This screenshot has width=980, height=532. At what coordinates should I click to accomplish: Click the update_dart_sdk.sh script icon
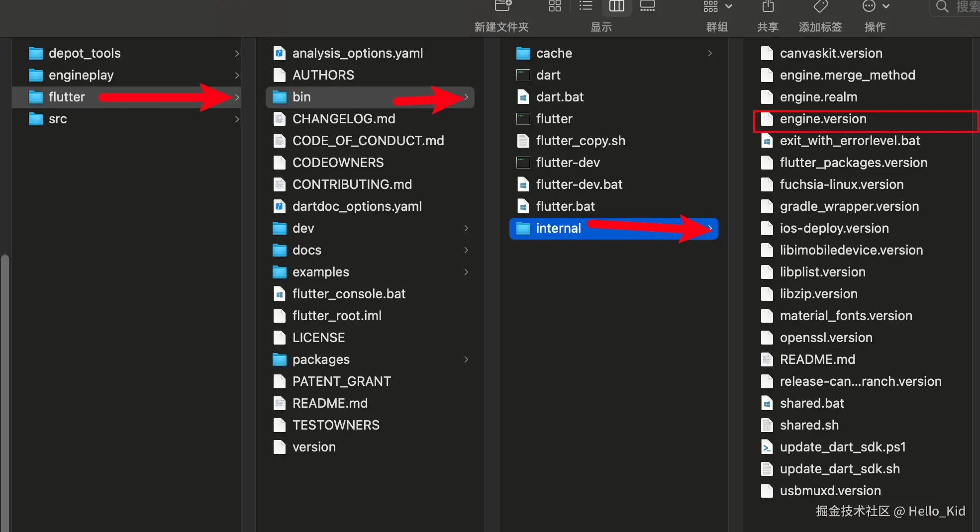[x=767, y=469]
